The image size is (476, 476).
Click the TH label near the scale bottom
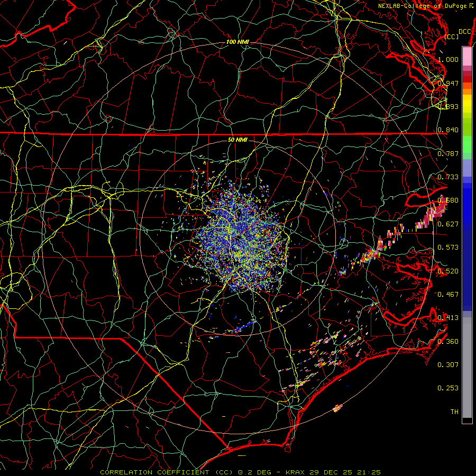coord(454,412)
